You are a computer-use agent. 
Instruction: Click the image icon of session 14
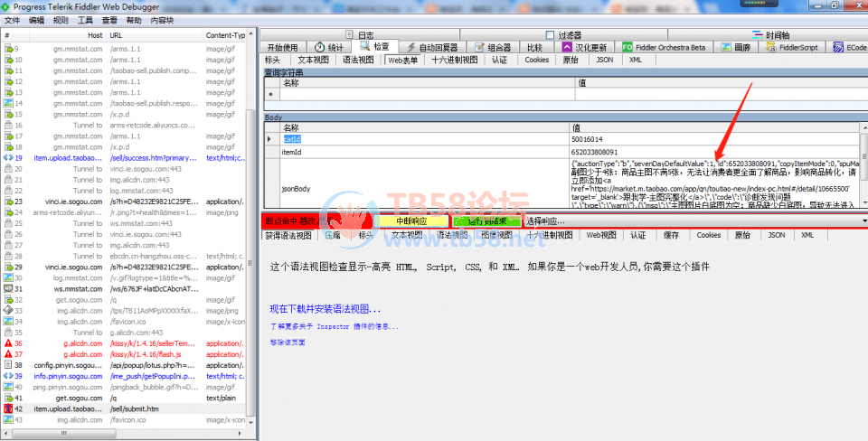click(x=8, y=103)
